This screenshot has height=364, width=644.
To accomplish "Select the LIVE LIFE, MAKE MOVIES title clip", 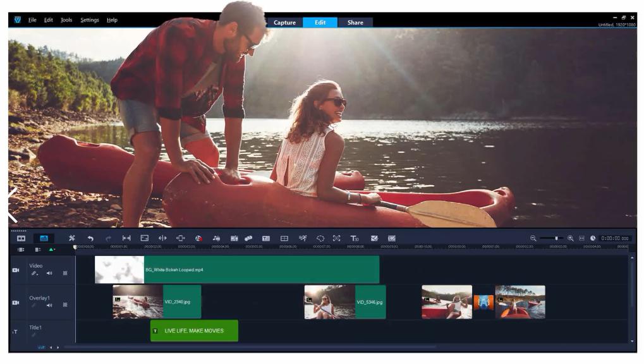I will coord(194,331).
